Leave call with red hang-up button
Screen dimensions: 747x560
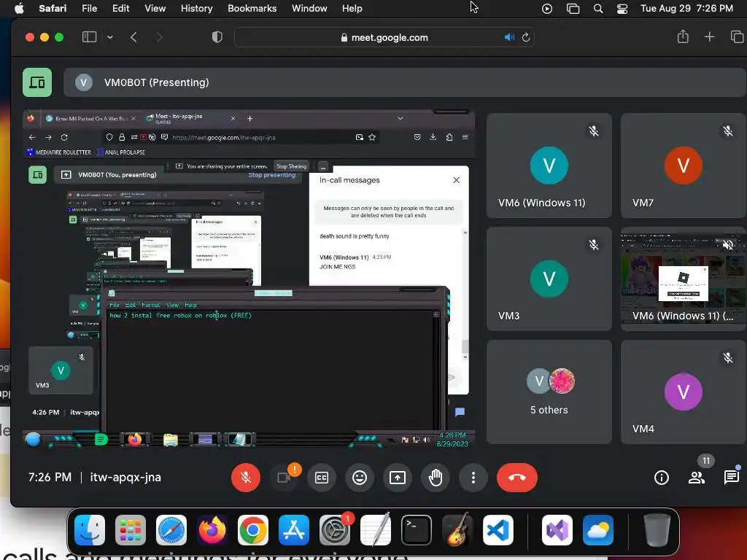[x=517, y=477]
